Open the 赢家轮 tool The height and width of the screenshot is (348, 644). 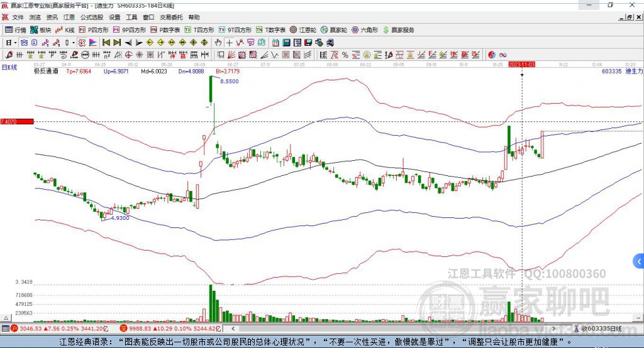point(334,30)
